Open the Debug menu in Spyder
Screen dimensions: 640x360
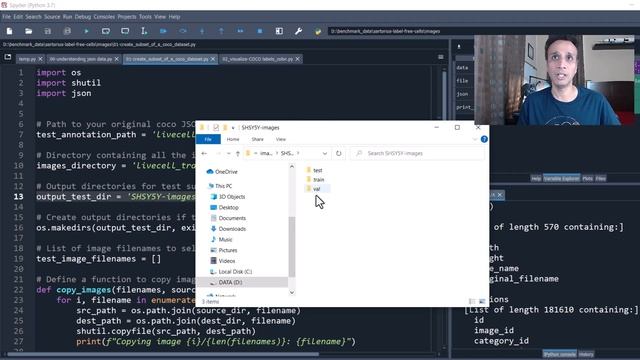point(83,17)
